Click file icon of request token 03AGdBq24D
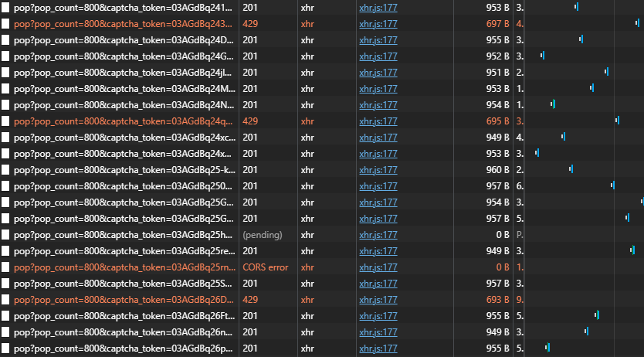Viewport: 644px width, 357px height. 5,40
